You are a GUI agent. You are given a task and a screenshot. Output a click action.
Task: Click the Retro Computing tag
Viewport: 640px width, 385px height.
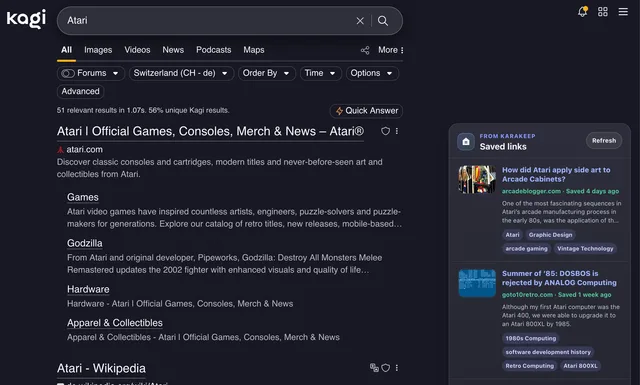point(529,366)
